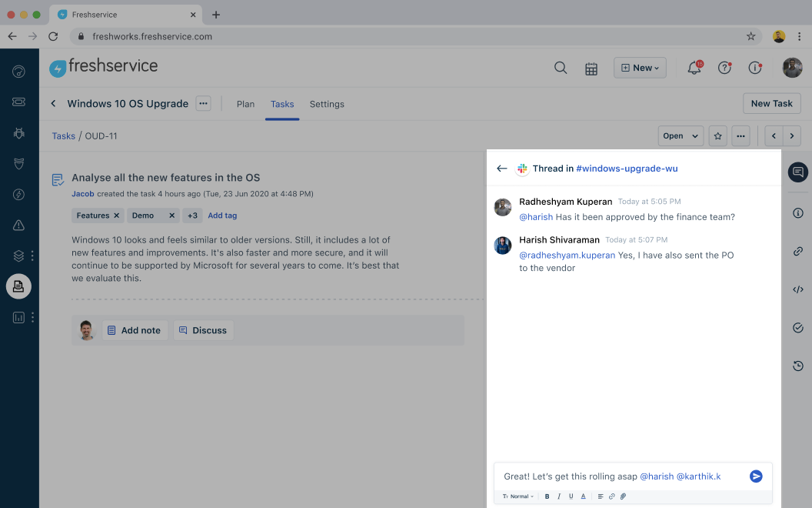
Task: Open the bug (problems) icon in sidebar
Action: click(18, 133)
